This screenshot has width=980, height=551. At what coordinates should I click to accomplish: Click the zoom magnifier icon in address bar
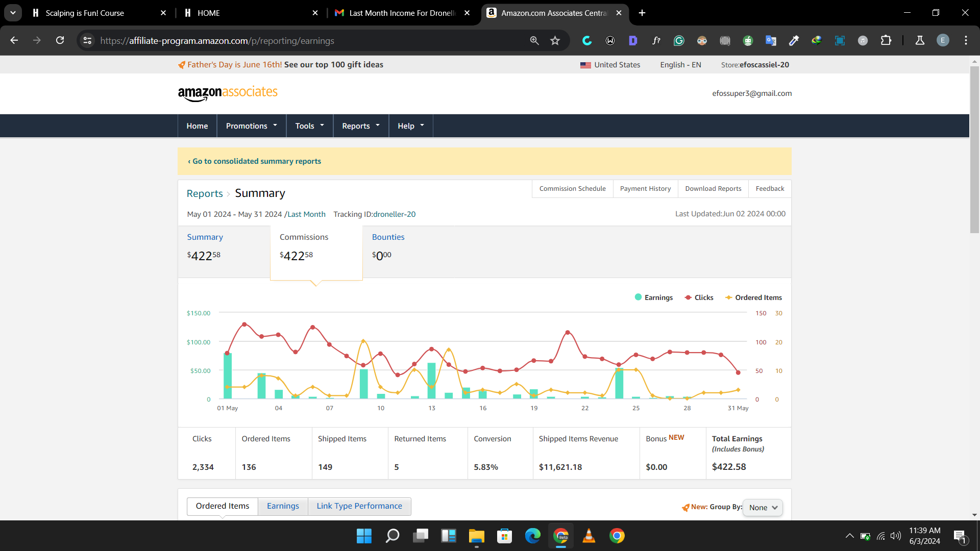click(534, 40)
